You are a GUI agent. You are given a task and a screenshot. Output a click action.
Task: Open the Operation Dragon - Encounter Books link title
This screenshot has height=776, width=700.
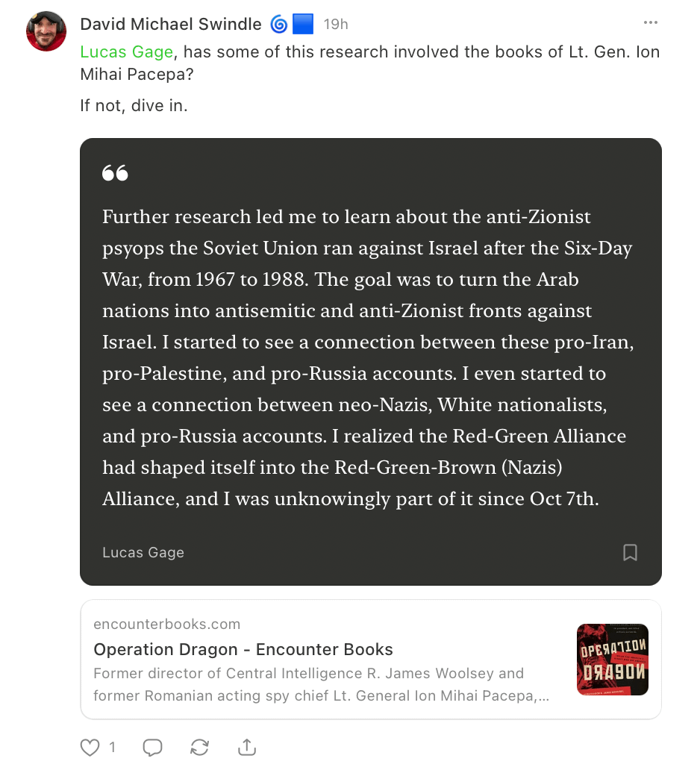point(243,649)
